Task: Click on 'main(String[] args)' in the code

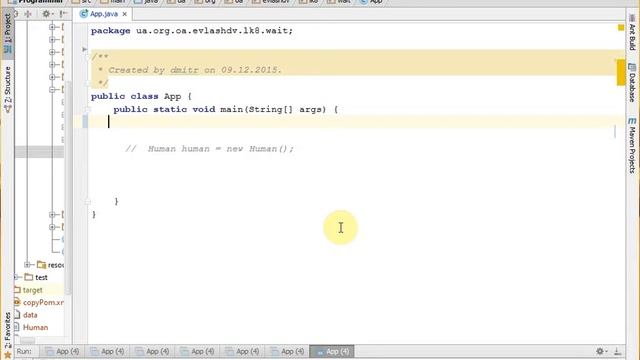Action: 273,109
